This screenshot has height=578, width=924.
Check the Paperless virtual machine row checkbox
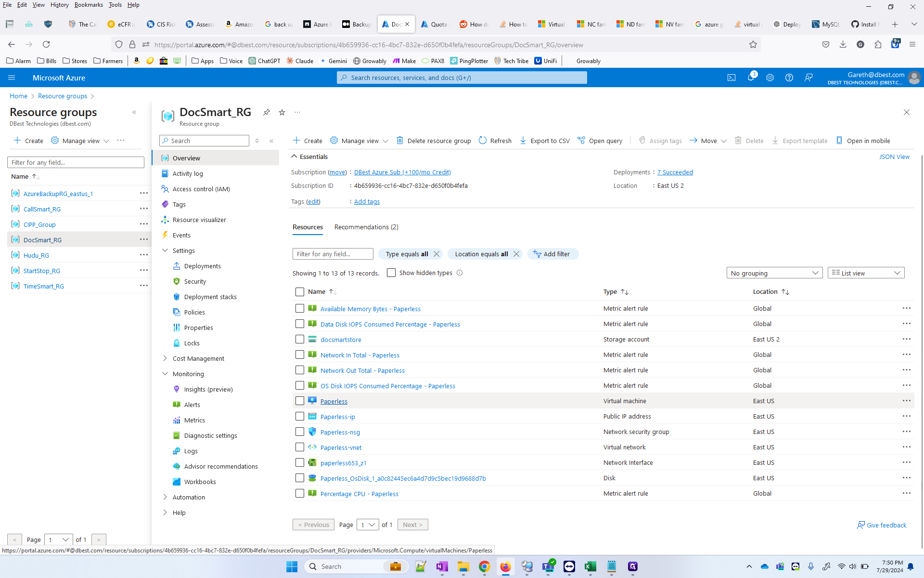tap(300, 401)
